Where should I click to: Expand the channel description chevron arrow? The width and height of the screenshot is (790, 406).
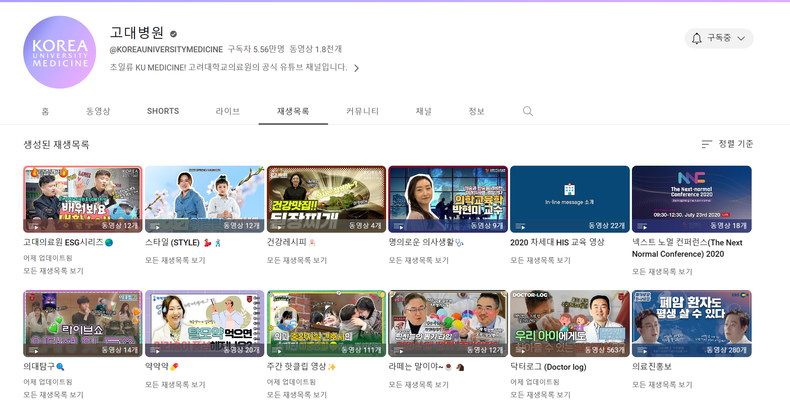click(356, 68)
